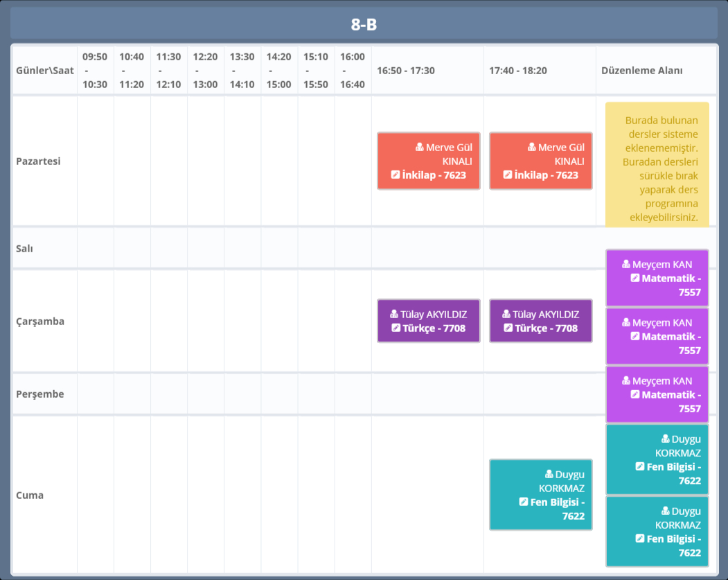Viewport: 728px width, 580px height.
Task: Click edit icon on middle Matematik card in Düzenleme Alanı
Action: [635, 337]
